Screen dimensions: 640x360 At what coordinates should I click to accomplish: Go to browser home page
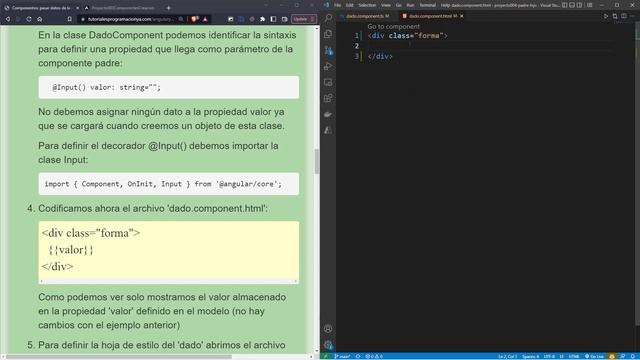click(40, 19)
